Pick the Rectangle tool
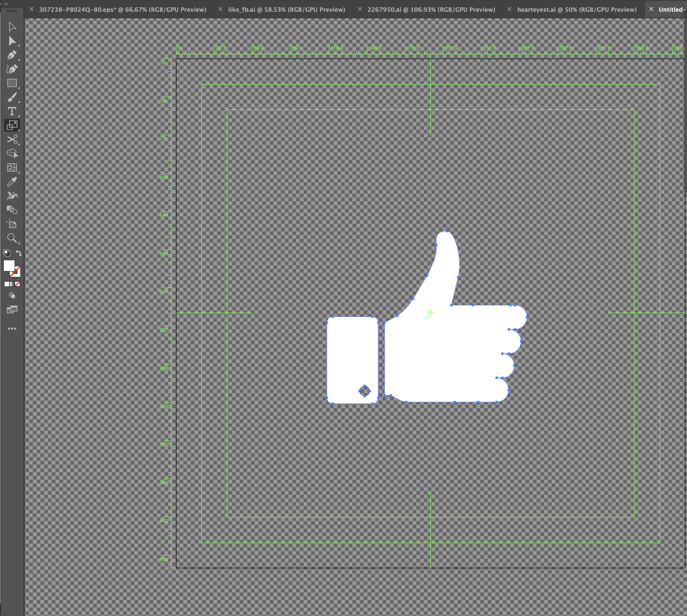687x616 pixels. click(12, 83)
